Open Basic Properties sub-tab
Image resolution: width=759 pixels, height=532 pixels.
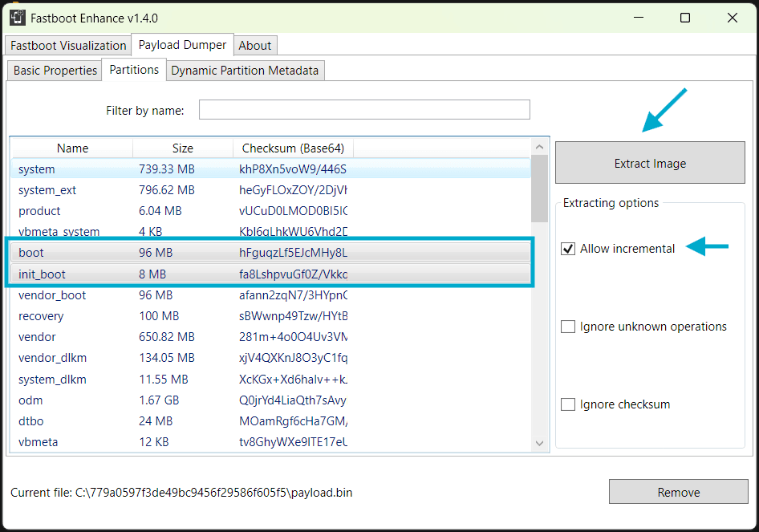coord(55,70)
